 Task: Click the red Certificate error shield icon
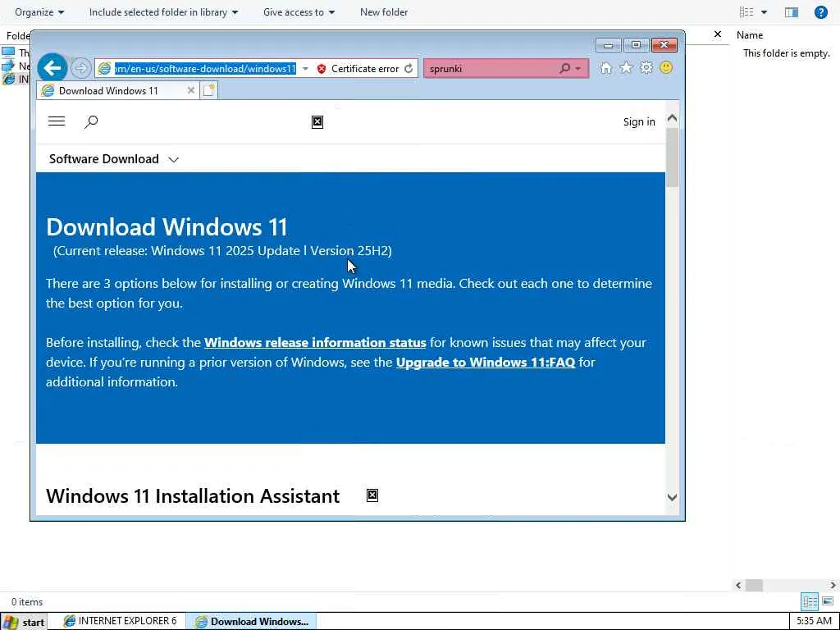322,69
